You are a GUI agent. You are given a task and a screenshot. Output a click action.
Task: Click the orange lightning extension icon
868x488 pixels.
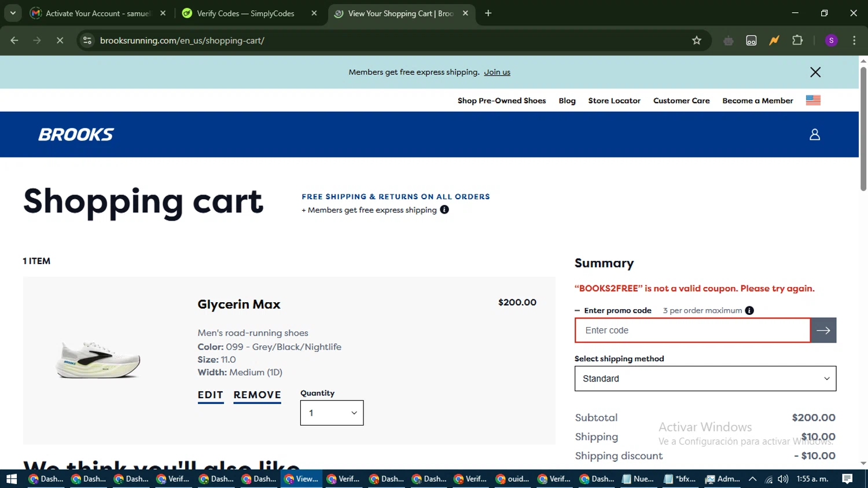(774, 40)
